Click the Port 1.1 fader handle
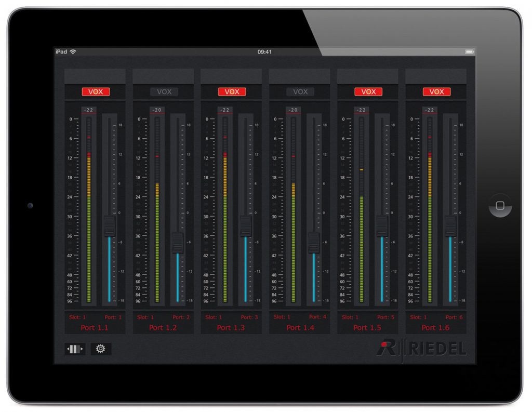The width and height of the screenshot is (532, 412). (x=109, y=227)
